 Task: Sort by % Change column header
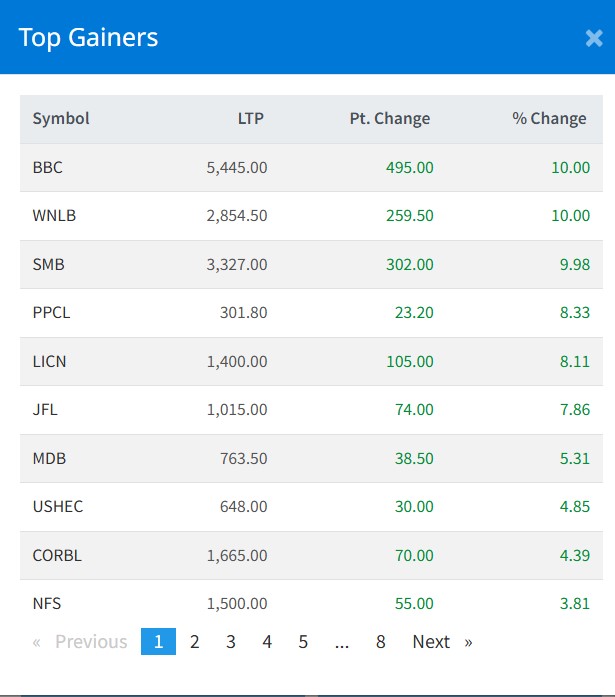pos(549,118)
